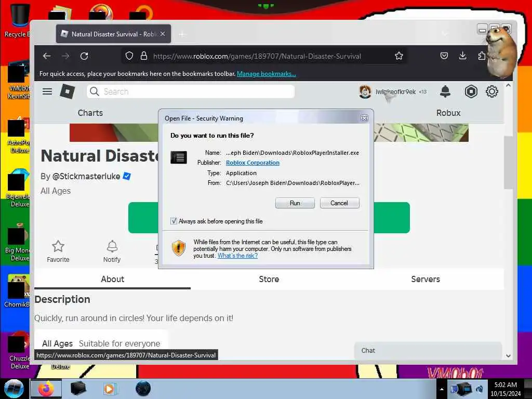Open the Windows Start orb

(x=14, y=389)
